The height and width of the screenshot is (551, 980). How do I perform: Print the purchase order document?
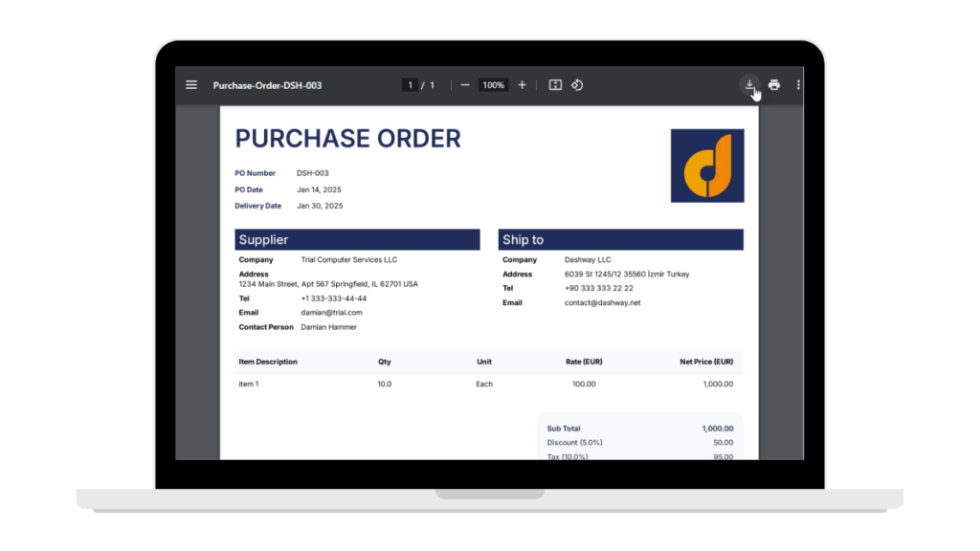(774, 84)
